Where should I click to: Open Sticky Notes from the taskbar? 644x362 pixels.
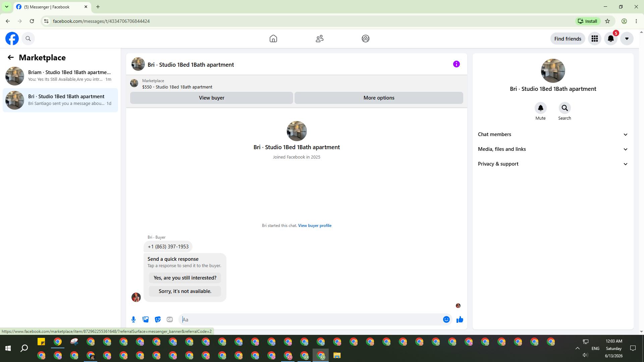41,342
